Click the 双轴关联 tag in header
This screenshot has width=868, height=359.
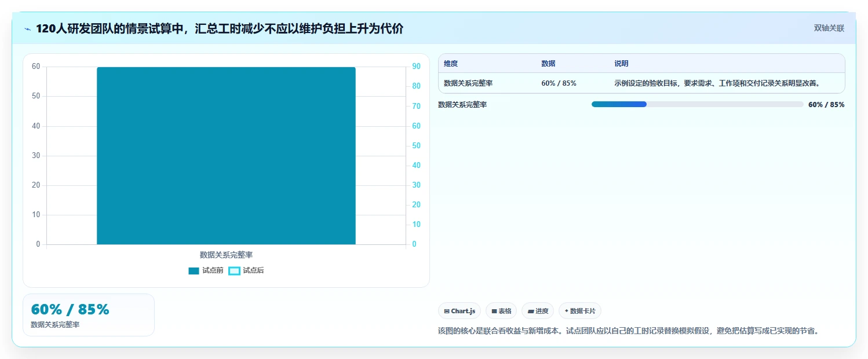[829, 28]
